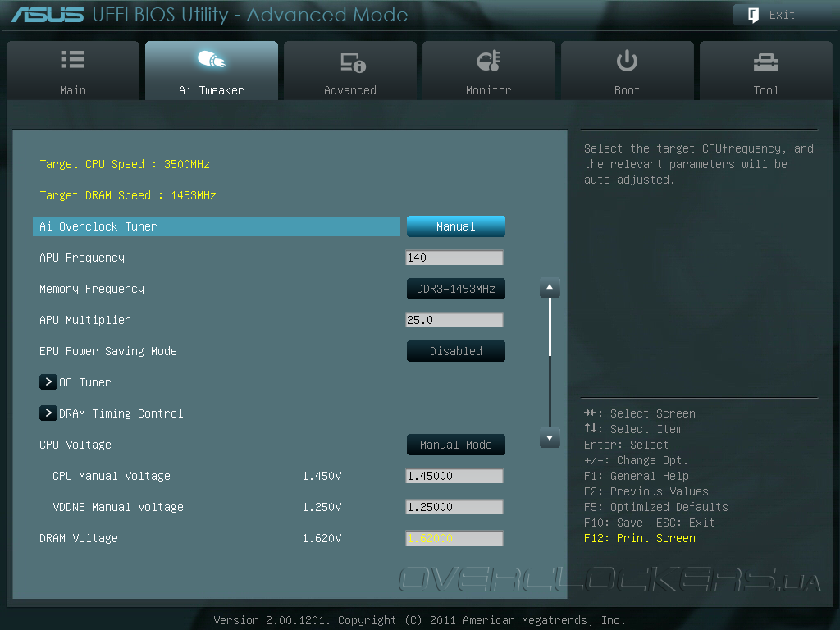The width and height of the screenshot is (840, 630).
Task: Click the APU Multiplier label
Action: 85,320
